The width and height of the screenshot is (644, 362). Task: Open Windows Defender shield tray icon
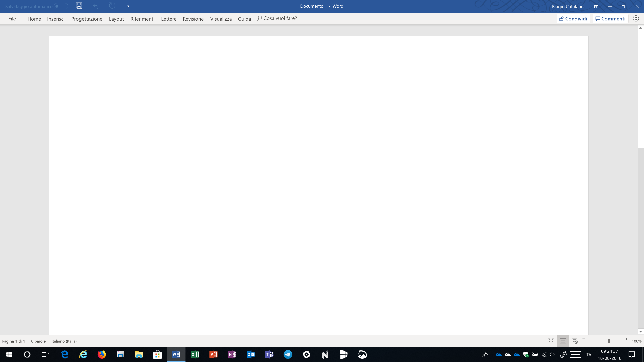[x=526, y=354]
